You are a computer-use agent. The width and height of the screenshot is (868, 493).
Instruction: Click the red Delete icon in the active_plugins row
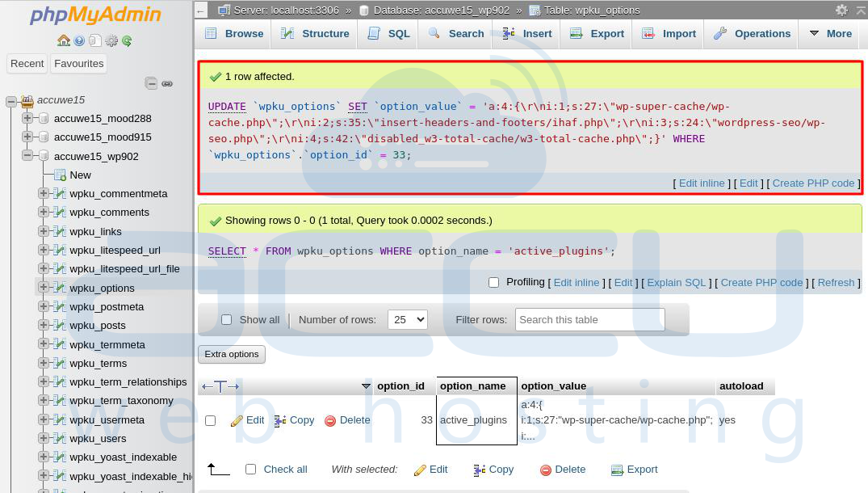pyautogui.click(x=330, y=421)
